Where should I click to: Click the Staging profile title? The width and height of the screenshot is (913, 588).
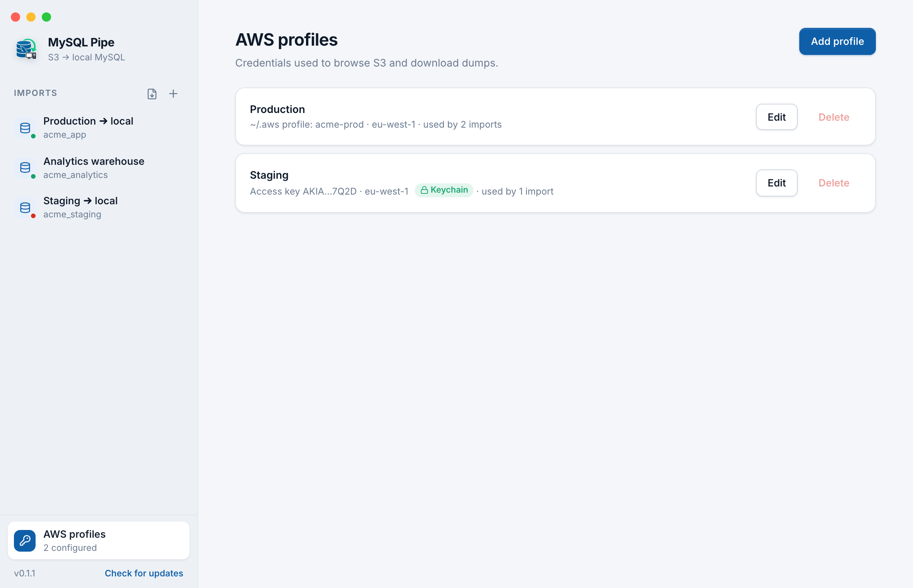click(x=269, y=175)
